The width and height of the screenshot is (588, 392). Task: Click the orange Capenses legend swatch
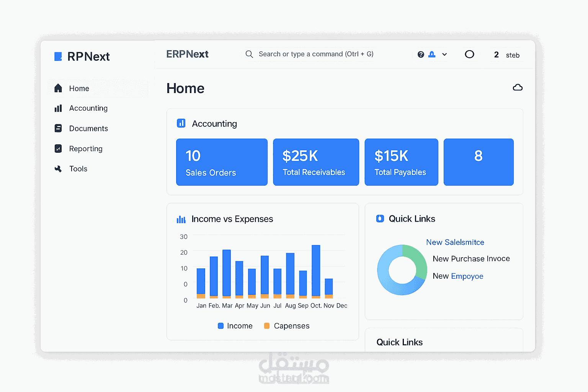267,326
